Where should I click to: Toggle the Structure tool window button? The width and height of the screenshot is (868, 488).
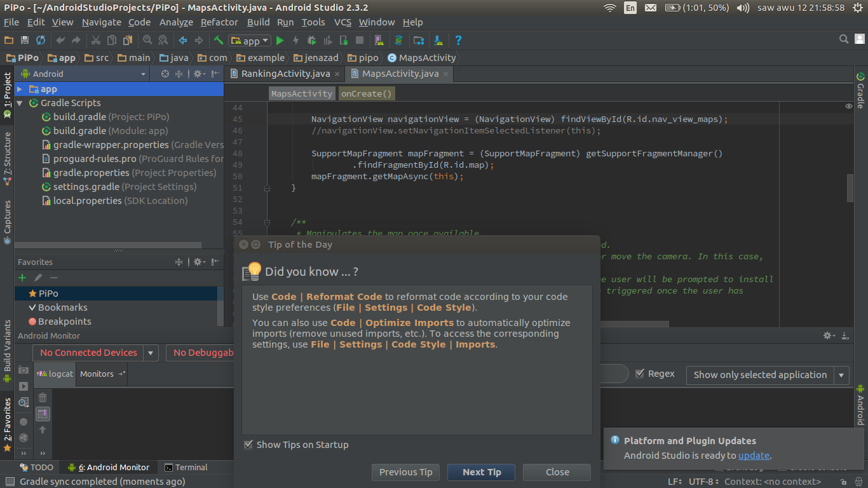click(7, 158)
